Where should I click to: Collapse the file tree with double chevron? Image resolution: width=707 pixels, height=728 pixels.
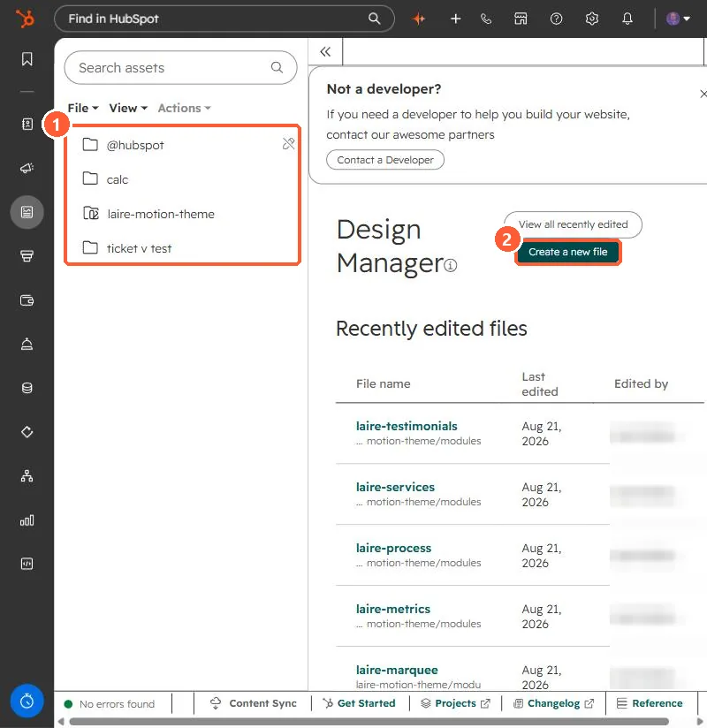[x=325, y=51]
